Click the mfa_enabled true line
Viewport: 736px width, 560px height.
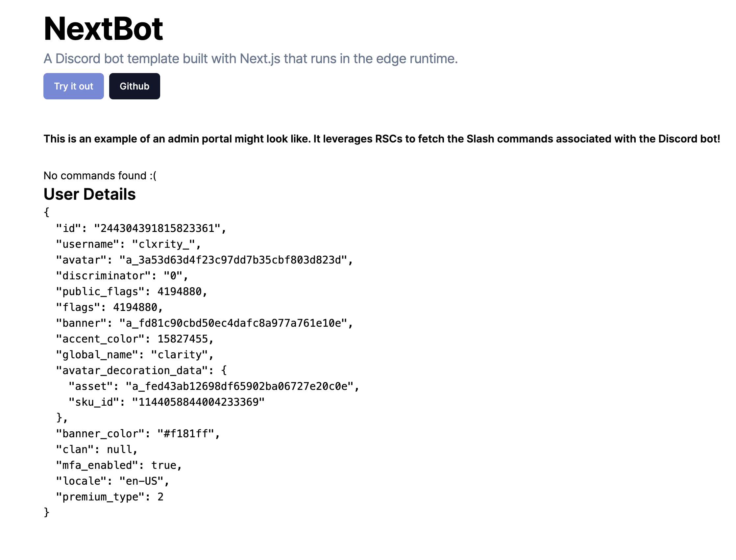[x=119, y=465]
